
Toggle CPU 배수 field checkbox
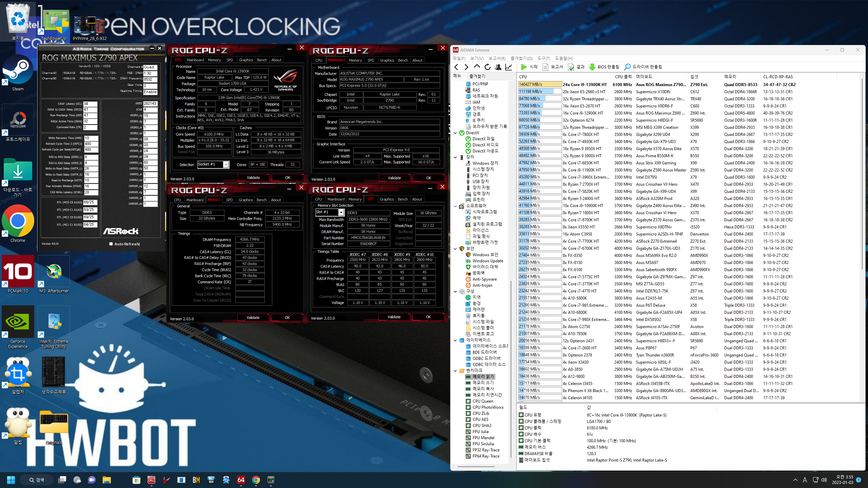pos(521,434)
